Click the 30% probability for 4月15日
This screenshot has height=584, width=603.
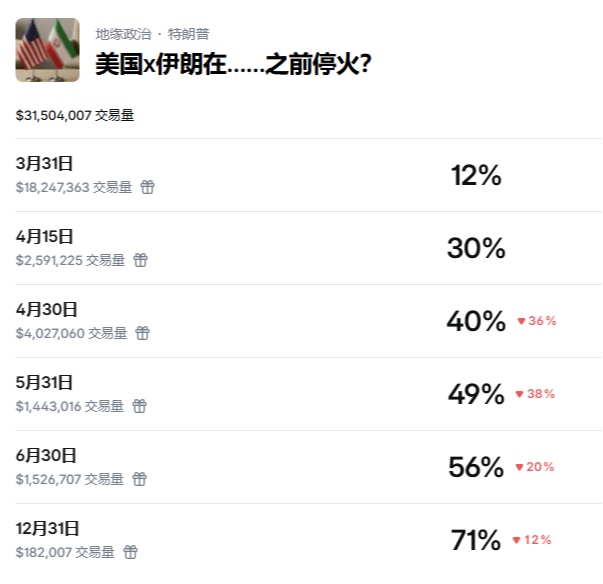pyautogui.click(x=476, y=248)
